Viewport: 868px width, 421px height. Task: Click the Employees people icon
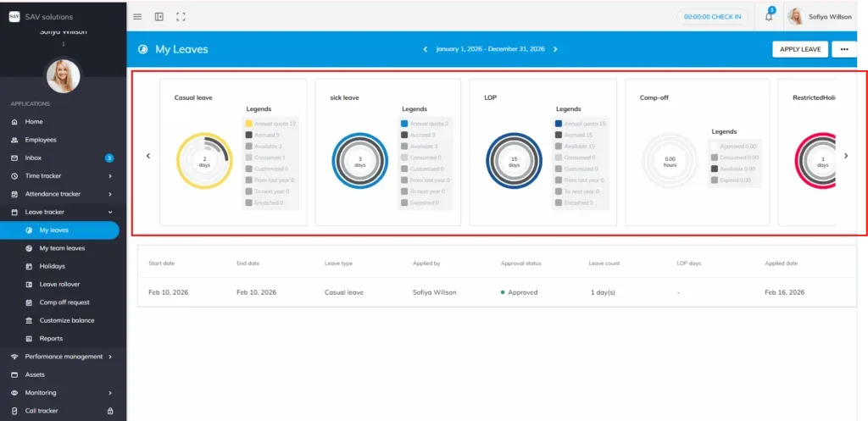(15, 140)
